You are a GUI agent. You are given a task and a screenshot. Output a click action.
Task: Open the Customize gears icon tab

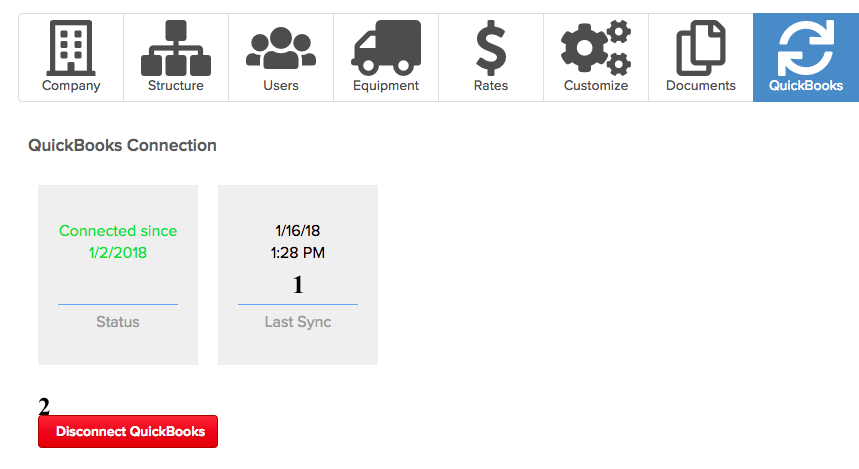(596, 58)
